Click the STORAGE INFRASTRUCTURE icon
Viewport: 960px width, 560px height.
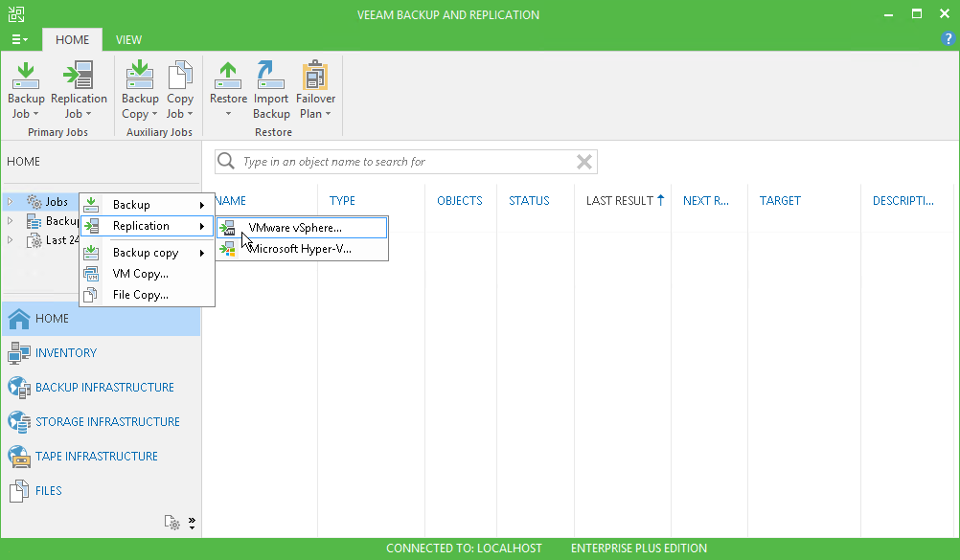point(19,422)
